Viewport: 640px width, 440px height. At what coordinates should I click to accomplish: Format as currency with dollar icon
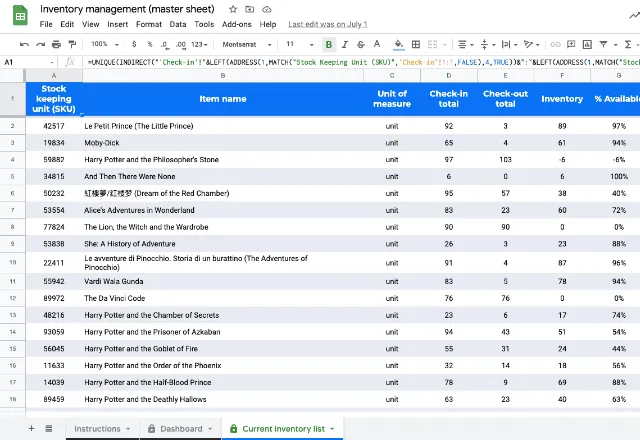point(134,44)
